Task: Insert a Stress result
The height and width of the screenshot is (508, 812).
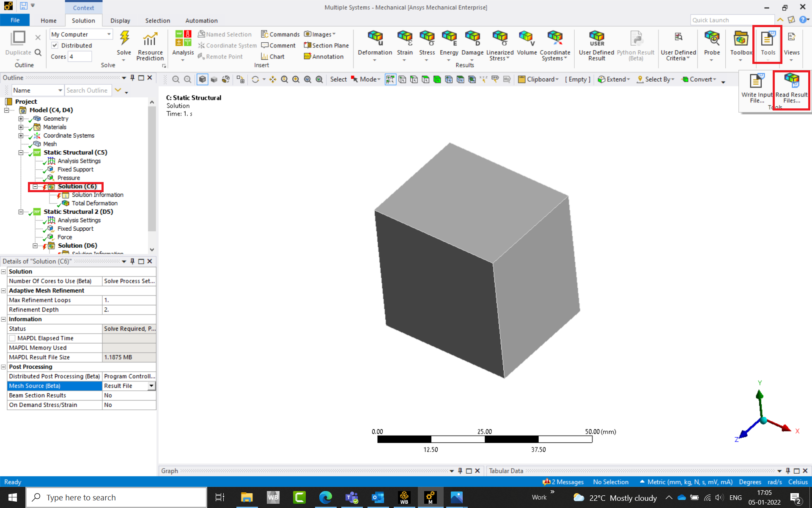Action: (427, 46)
